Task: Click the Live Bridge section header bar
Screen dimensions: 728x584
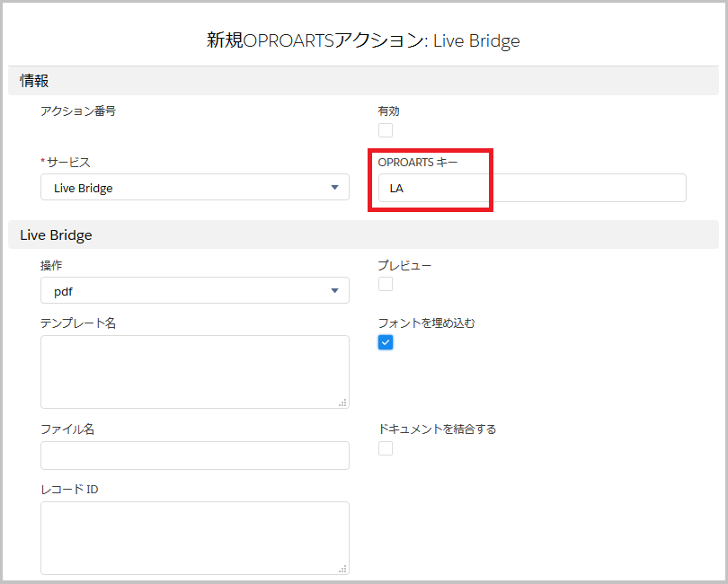Action: click(56, 235)
